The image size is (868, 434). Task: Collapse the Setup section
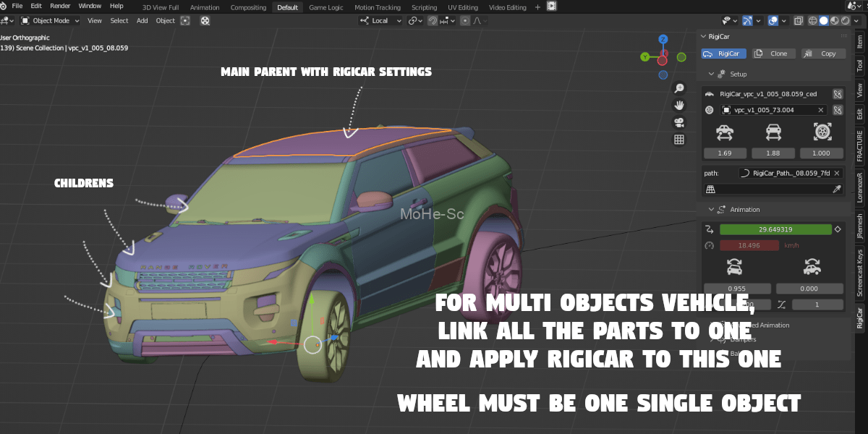pos(712,74)
